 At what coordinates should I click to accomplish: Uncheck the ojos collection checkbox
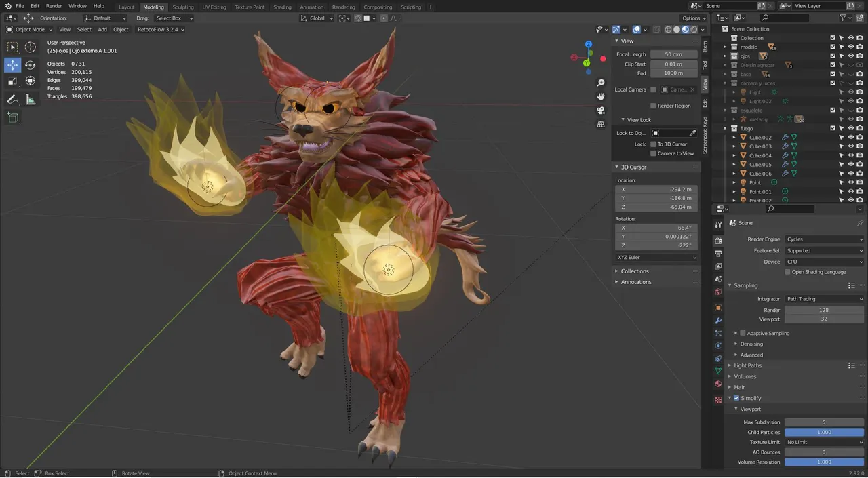[833, 56]
